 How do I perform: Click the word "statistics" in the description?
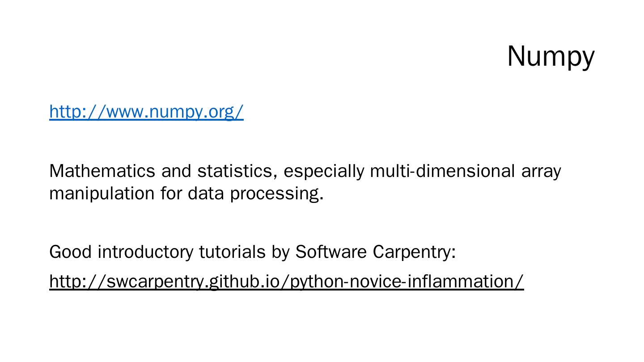[237, 171]
